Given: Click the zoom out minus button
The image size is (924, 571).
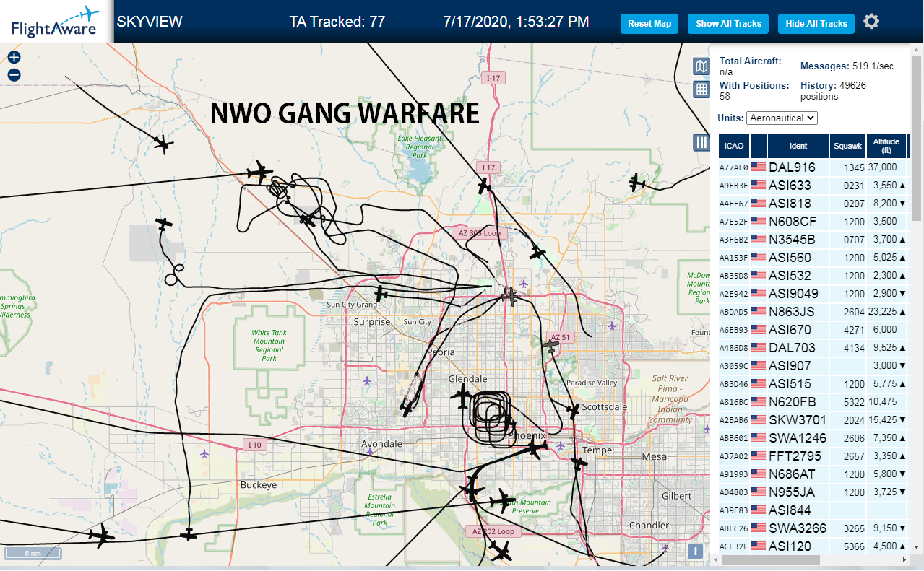Looking at the screenshot, I should 14,75.
